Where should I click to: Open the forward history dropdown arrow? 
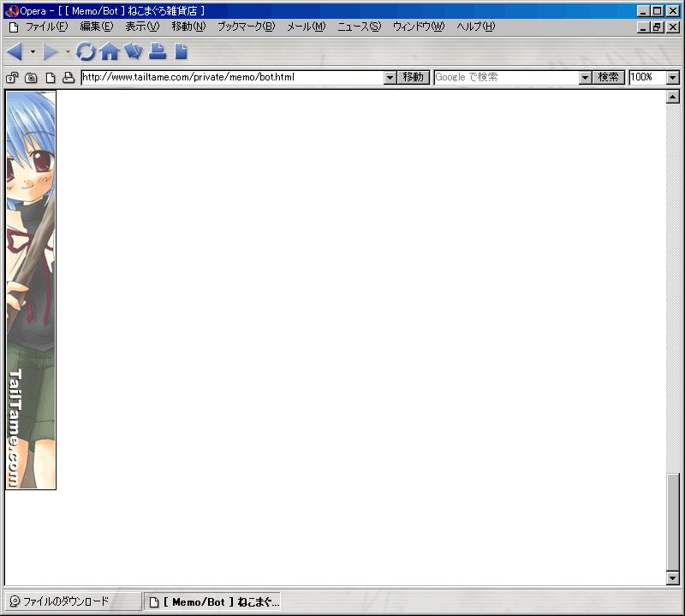(x=68, y=51)
